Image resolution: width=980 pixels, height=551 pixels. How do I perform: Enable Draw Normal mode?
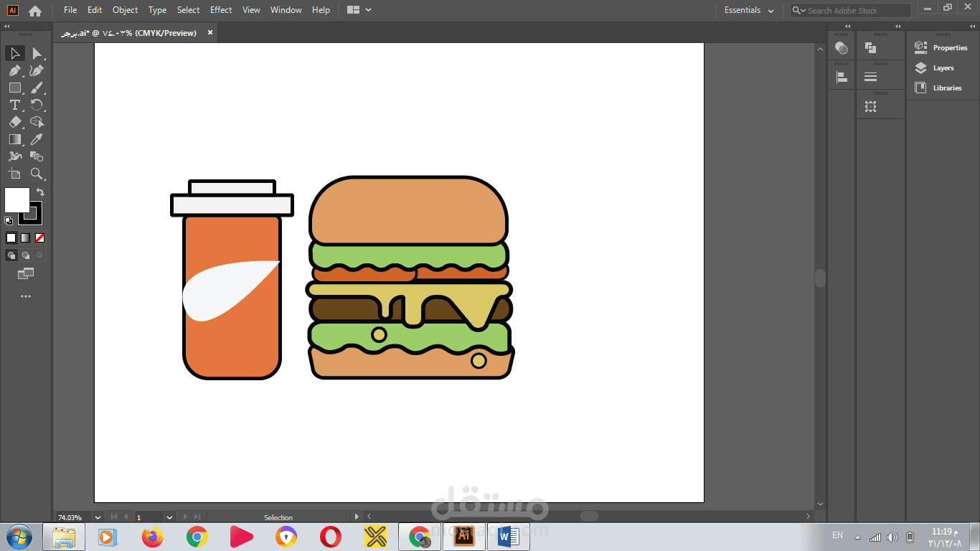11,255
